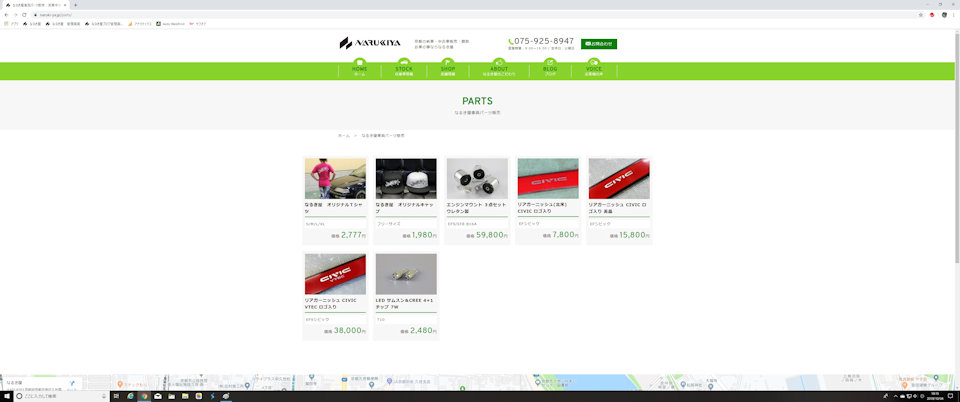Open the 15,800円 CIVIC garnish product image
960x402 pixels.
(619, 179)
